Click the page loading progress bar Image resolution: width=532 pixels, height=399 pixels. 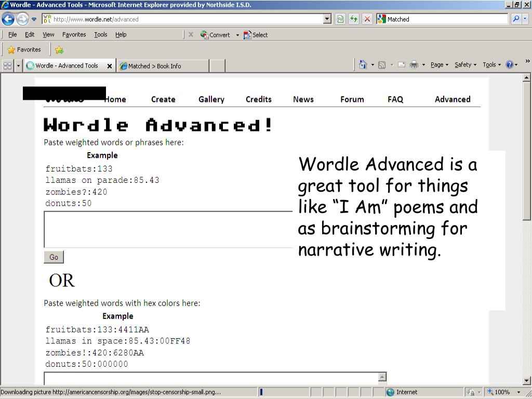coord(284,392)
